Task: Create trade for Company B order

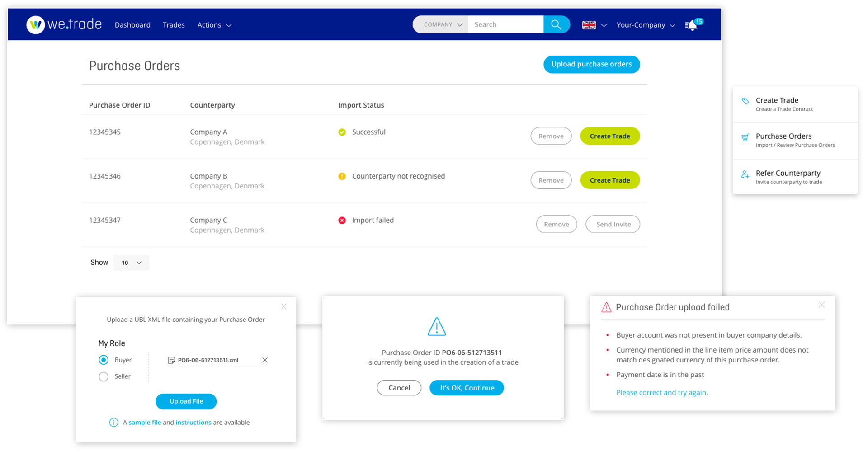Action: pos(610,180)
